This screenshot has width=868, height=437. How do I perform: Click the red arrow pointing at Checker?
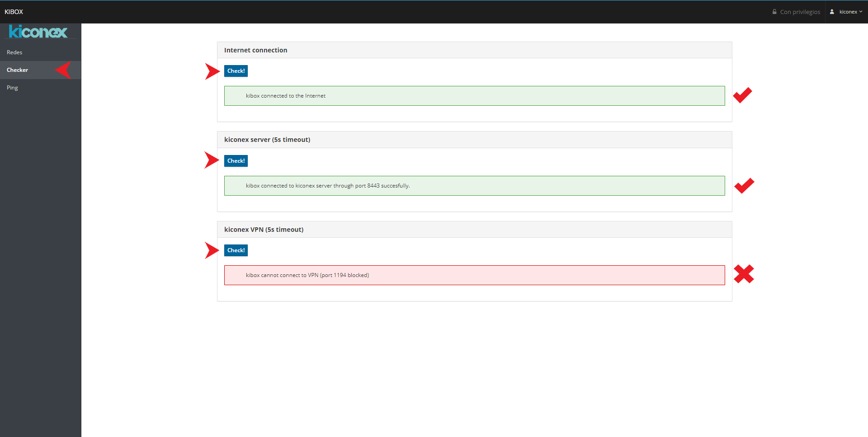[x=64, y=70]
